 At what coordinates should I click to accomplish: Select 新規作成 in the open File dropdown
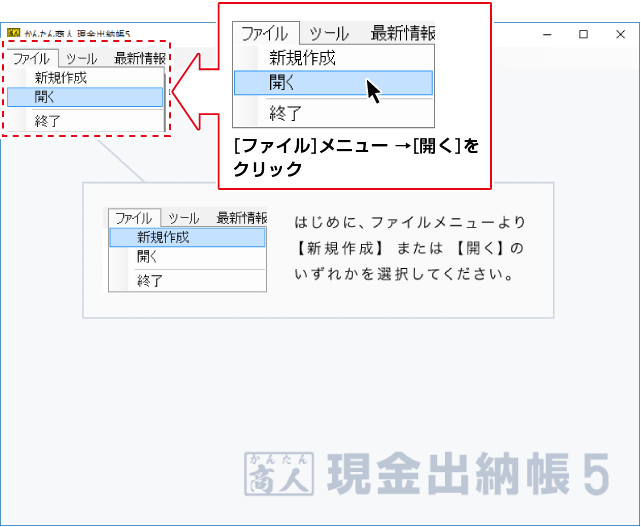(60, 77)
